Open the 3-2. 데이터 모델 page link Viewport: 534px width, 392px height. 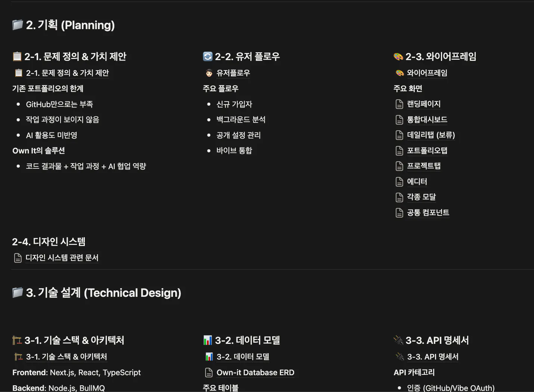click(243, 357)
